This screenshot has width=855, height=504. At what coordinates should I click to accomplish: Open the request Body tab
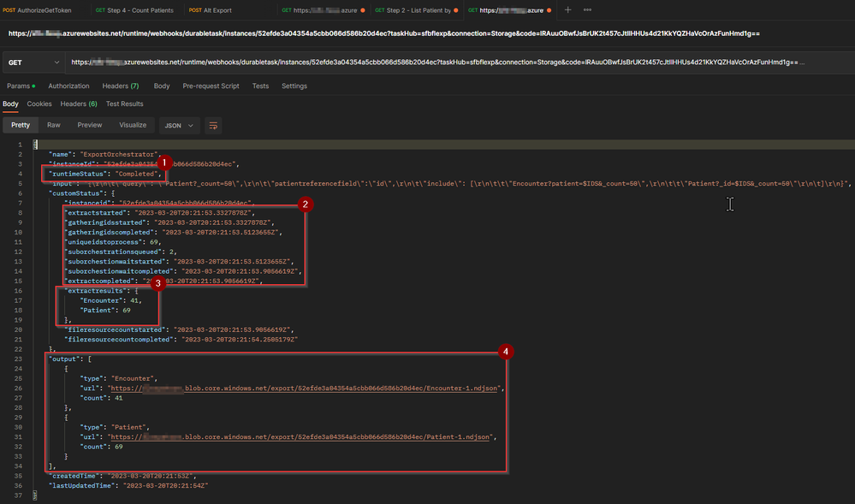162,86
